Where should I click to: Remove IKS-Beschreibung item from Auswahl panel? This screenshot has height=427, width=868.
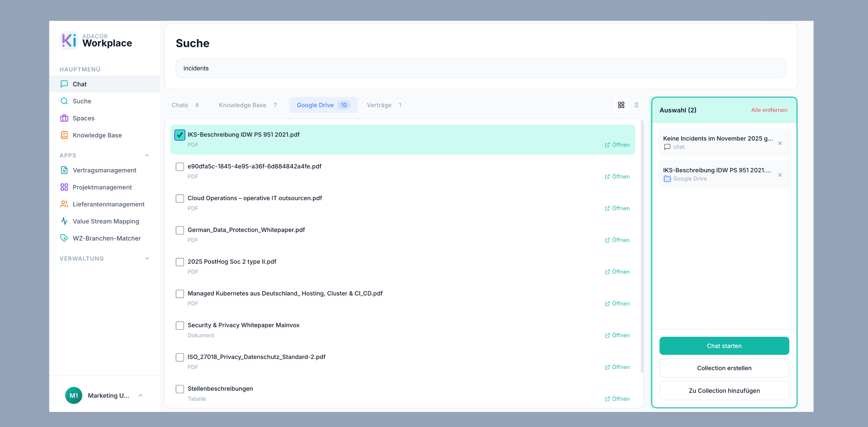coord(780,175)
